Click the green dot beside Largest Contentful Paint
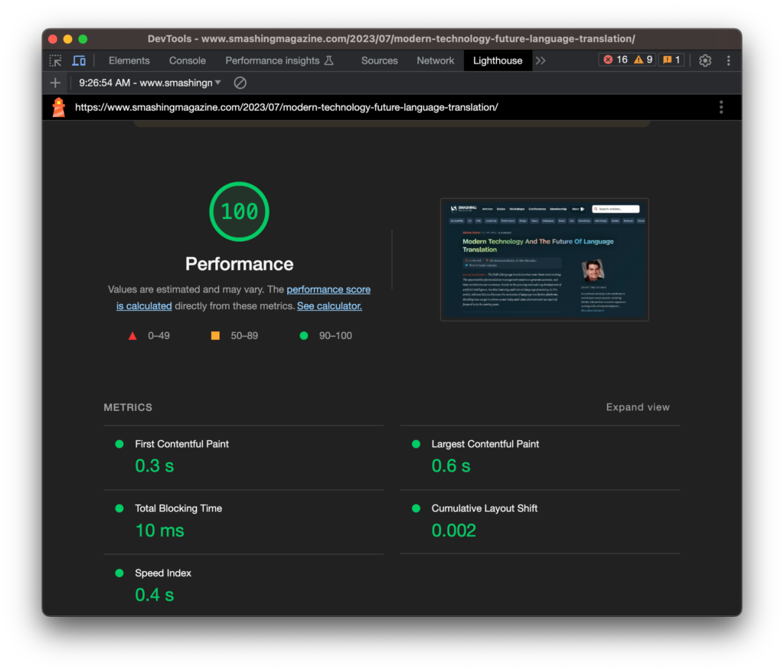 click(416, 444)
